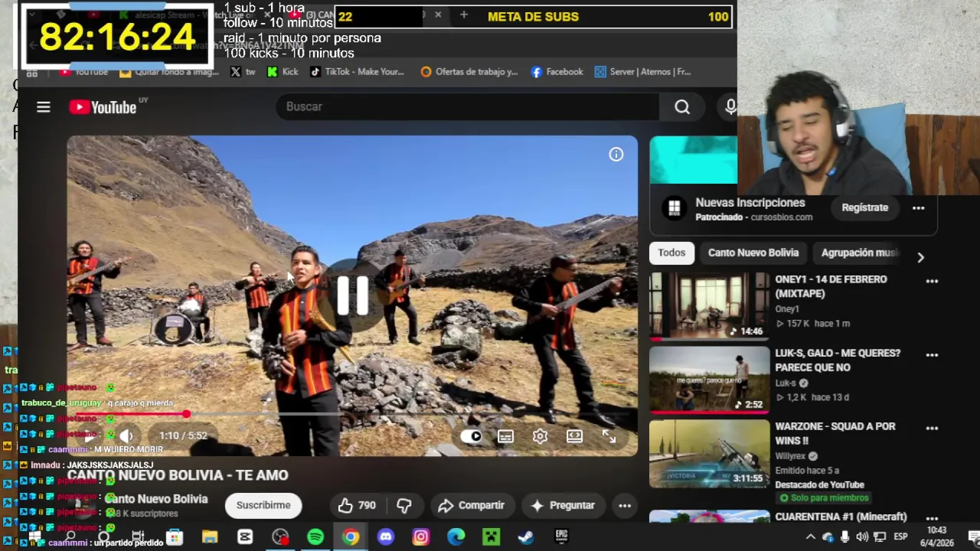Open options menu for LUK-S, GALO video

coord(932,355)
